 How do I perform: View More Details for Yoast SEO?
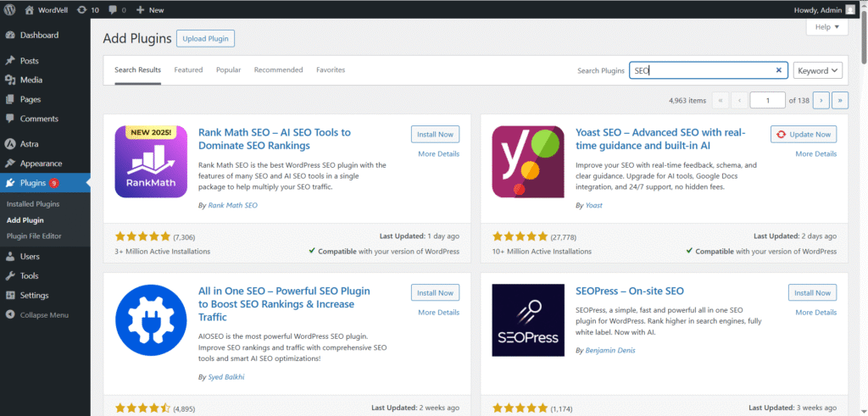816,154
